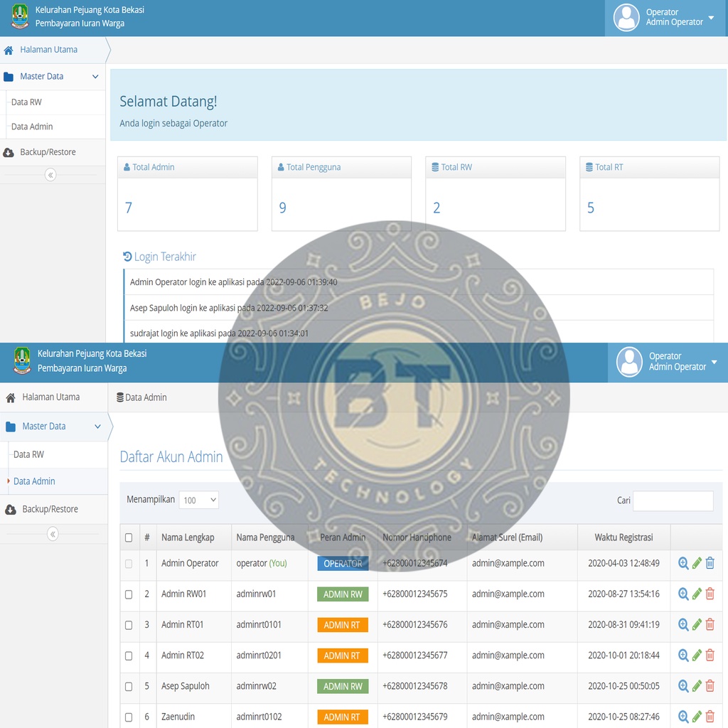Image resolution: width=728 pixels, height=728 pixels.
Task: Select the Zaenudin row checkbox
Action: (129, 717)
